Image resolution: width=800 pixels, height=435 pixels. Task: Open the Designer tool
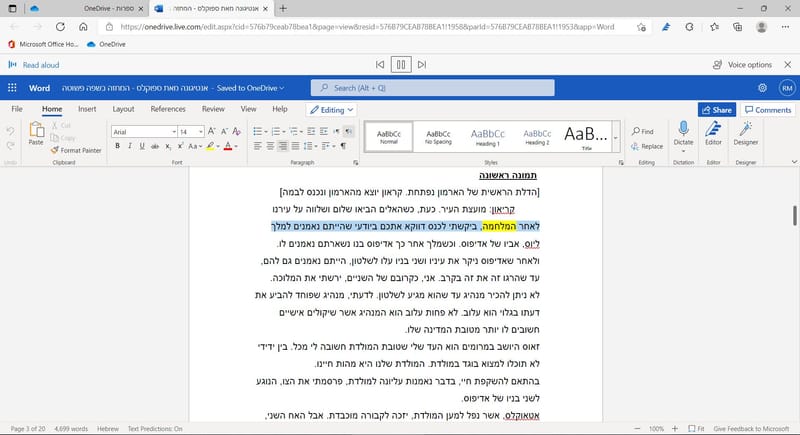pyautogui.click(x=745, y=134)
